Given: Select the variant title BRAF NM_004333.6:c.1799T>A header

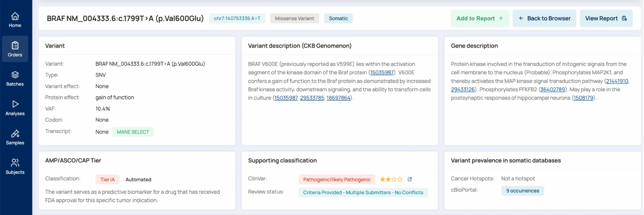Looking at the screenshot, I should click(125, 18).
